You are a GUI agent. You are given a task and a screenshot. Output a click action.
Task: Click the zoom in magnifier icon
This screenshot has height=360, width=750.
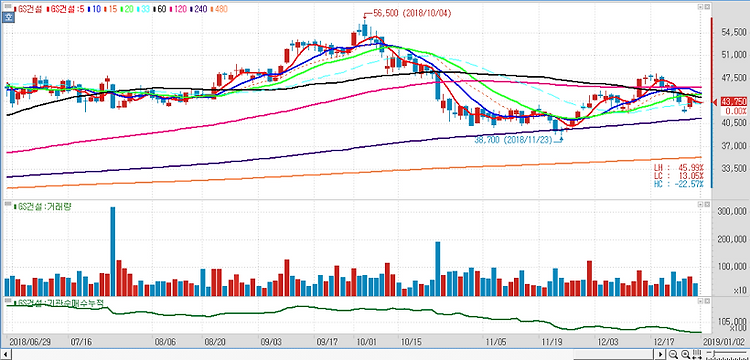click(685, 354)
